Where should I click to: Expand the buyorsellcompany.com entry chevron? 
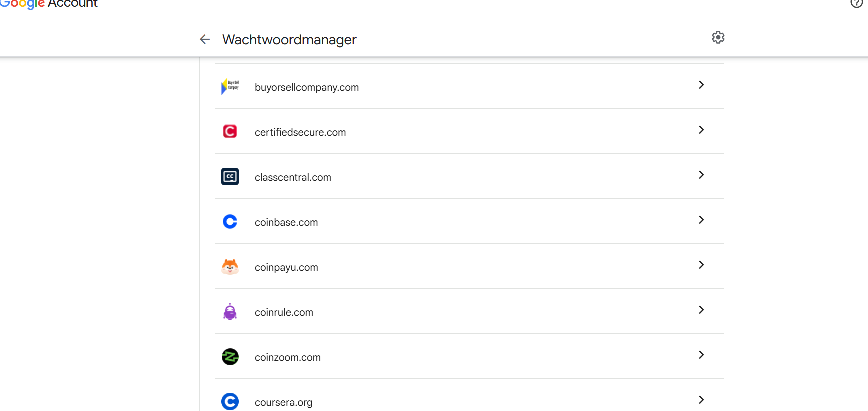[x=701, y=85]
